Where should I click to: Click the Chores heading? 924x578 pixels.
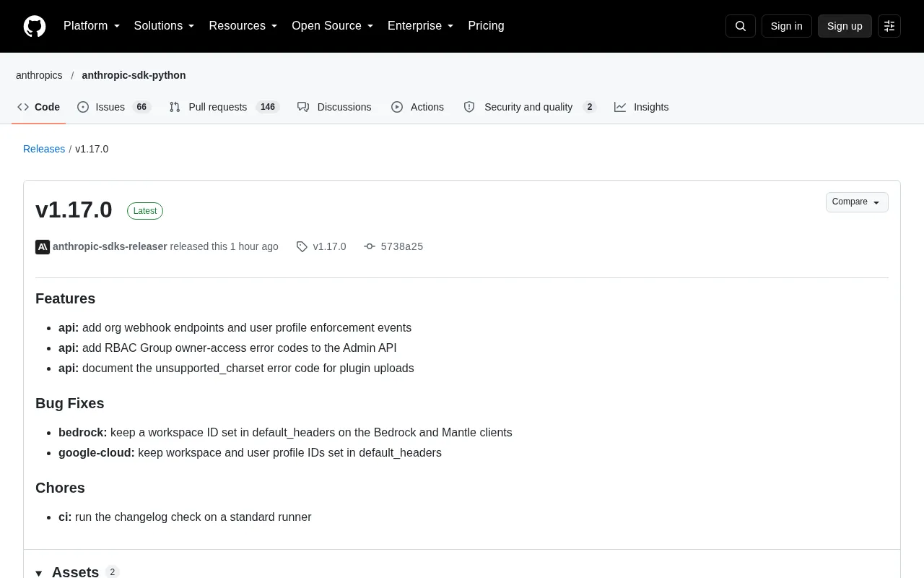60,488
